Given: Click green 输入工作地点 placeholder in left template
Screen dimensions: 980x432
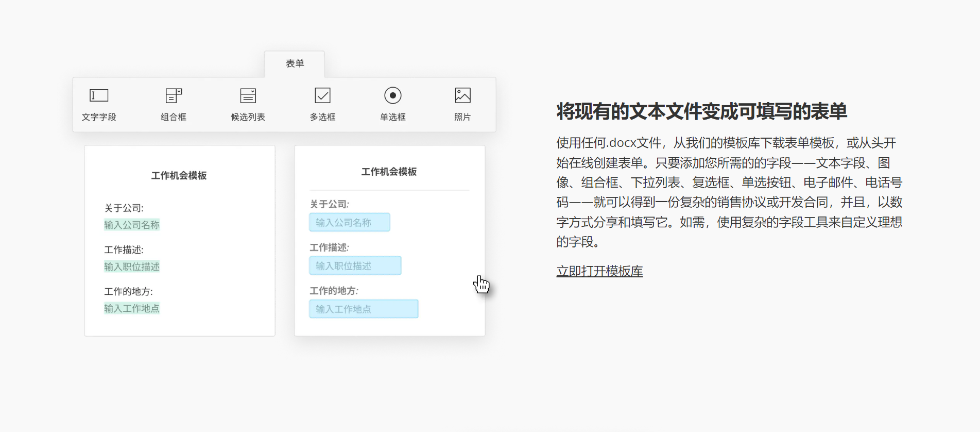Looking at the screenshot, I should click(x=132, y=308).
